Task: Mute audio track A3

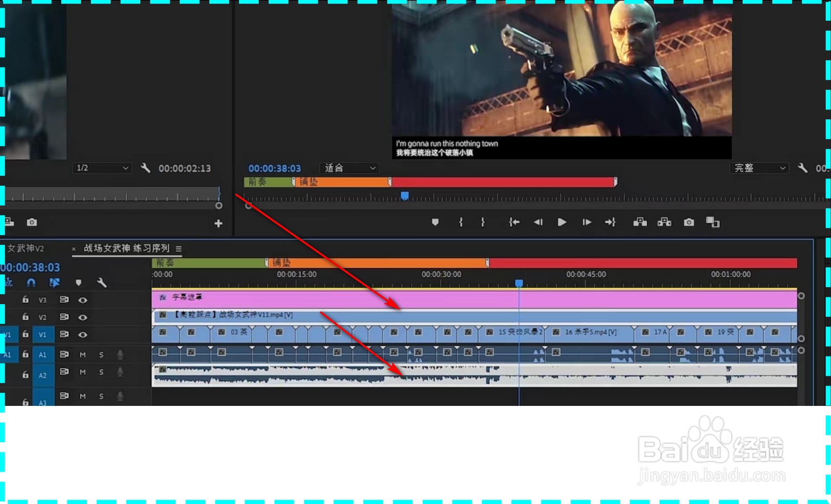Action: pyautogui.click(x=83, y=396)
